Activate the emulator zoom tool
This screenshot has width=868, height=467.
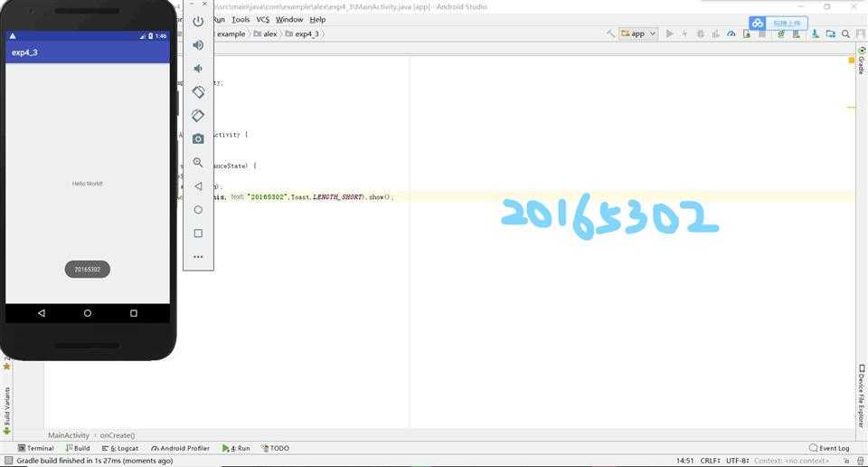coord(198,162)
